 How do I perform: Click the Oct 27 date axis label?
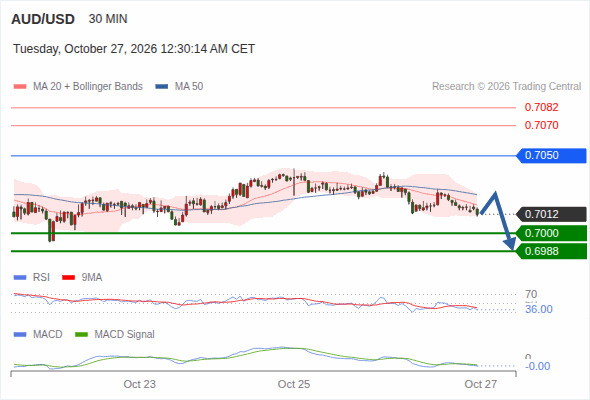481,384
